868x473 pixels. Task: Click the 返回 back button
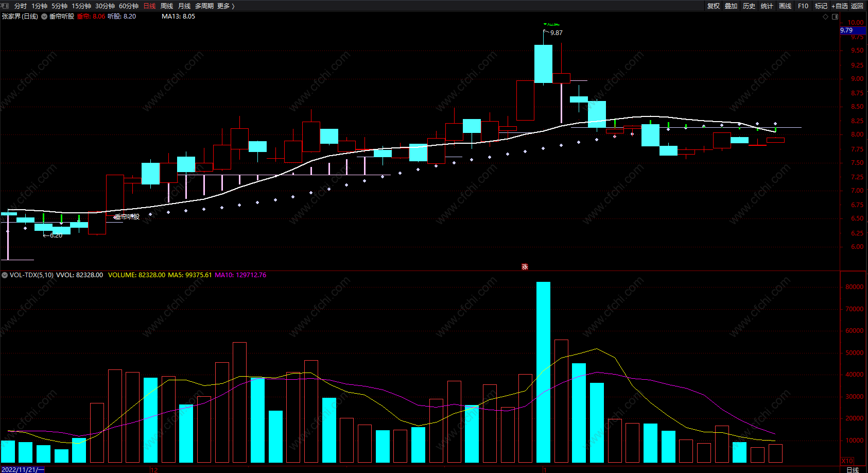pyautogui.click(x=857, y=6)
